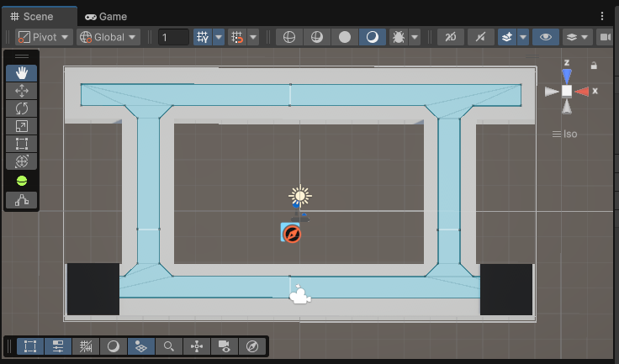Select the Move tool

pos(22,90)
